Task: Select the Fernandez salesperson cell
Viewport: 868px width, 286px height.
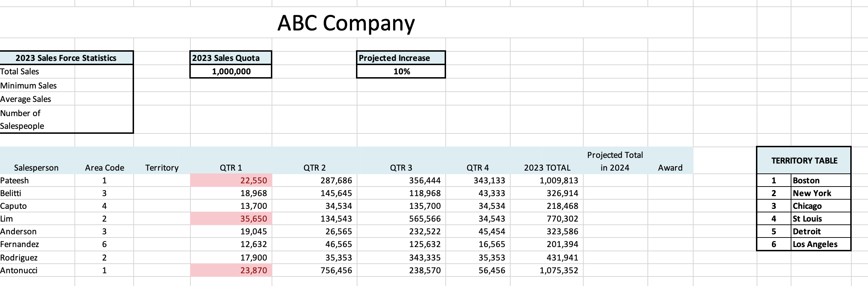Action: coord(37,244)
